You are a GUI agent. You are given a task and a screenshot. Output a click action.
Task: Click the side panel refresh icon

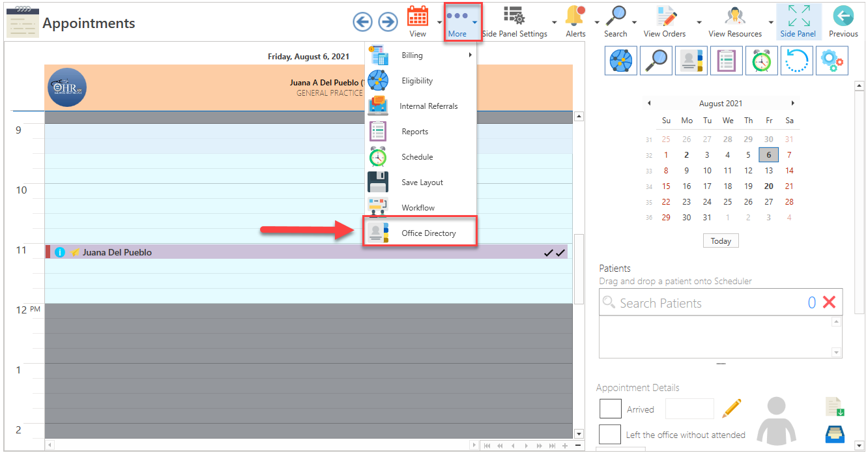pos(796,61)
